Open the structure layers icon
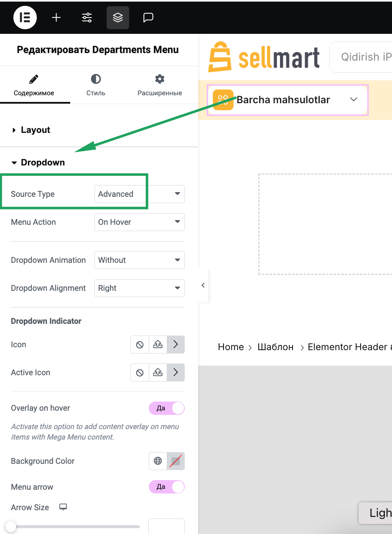 coord(118,18)
